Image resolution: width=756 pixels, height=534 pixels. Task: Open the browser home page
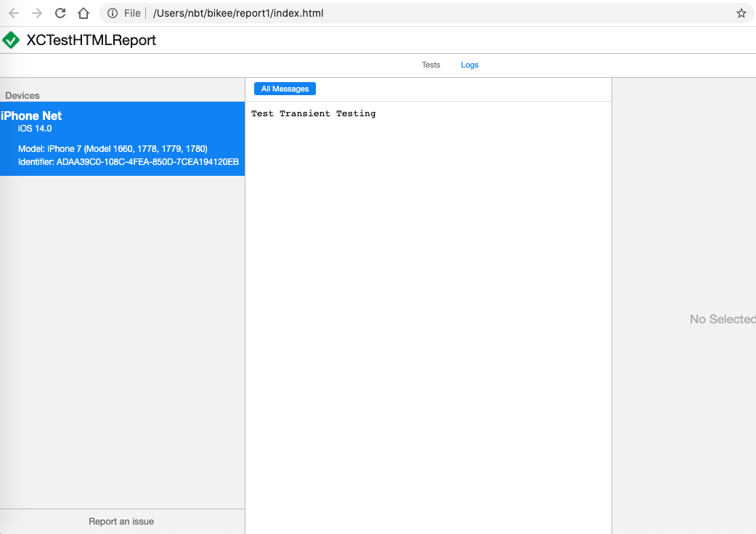pyautogui.click(x=84, y=14)
